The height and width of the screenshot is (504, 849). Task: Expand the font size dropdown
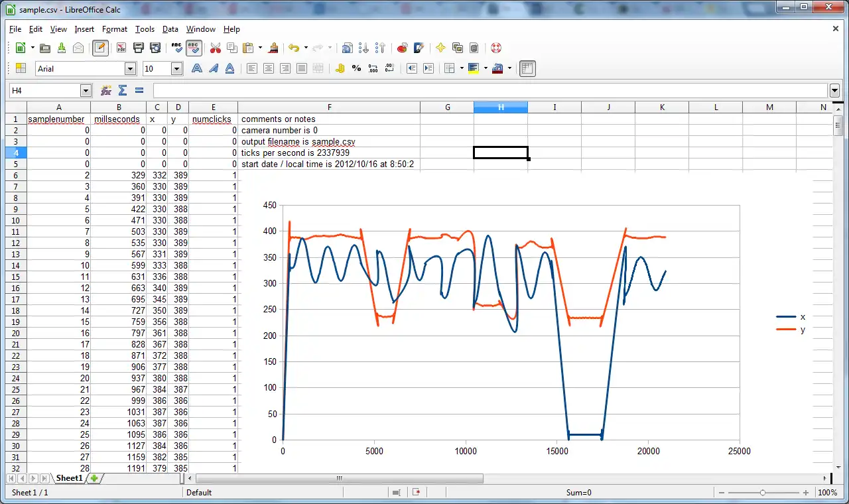(176, 69)
